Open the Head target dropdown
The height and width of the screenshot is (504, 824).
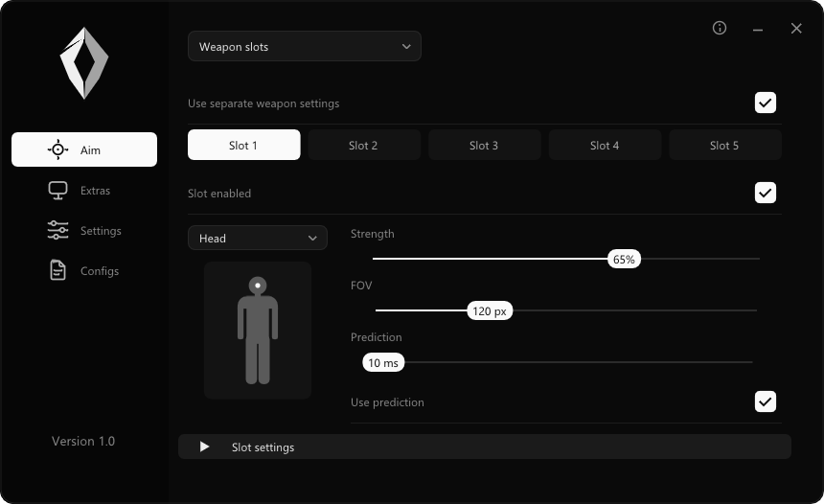click(258, 238)
